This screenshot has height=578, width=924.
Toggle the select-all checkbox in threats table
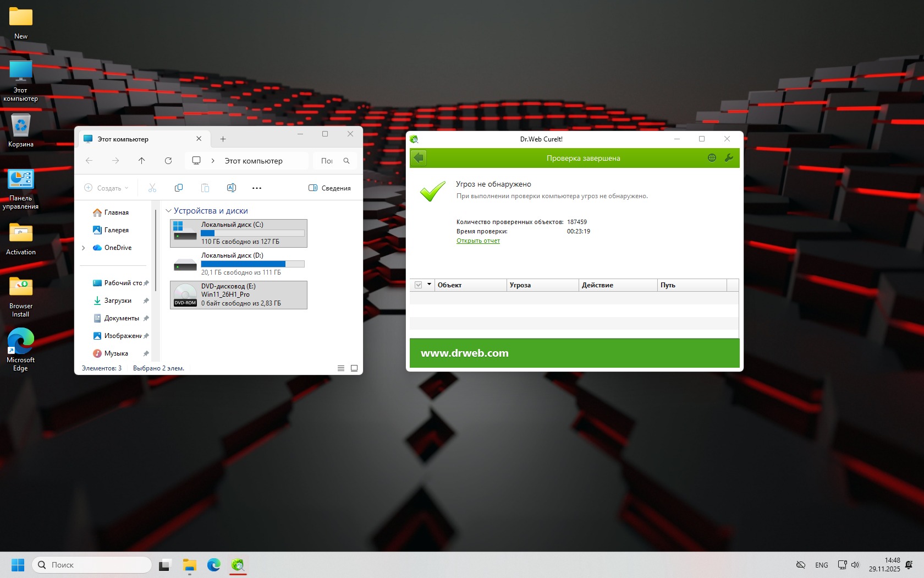tap(418, 285)
